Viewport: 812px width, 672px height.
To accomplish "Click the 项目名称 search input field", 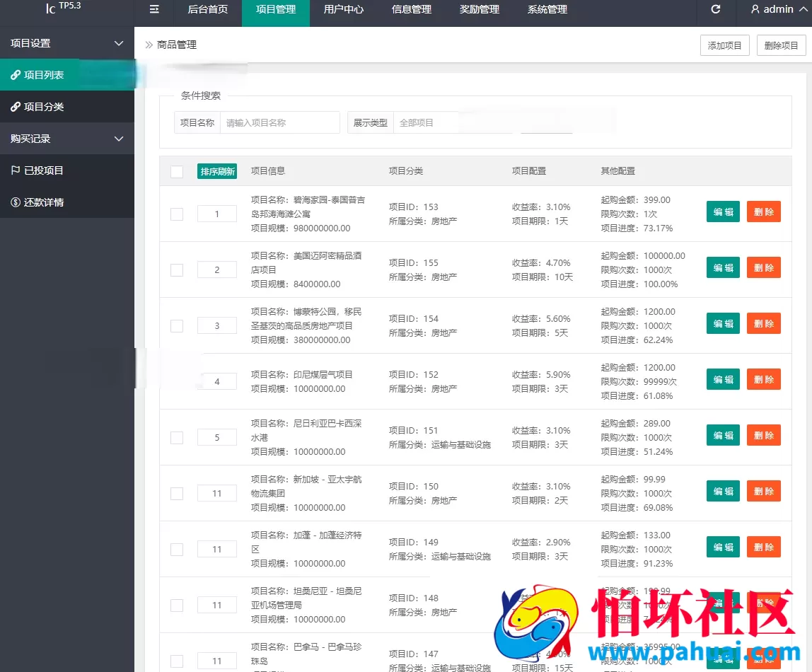I will coord(279,122).
